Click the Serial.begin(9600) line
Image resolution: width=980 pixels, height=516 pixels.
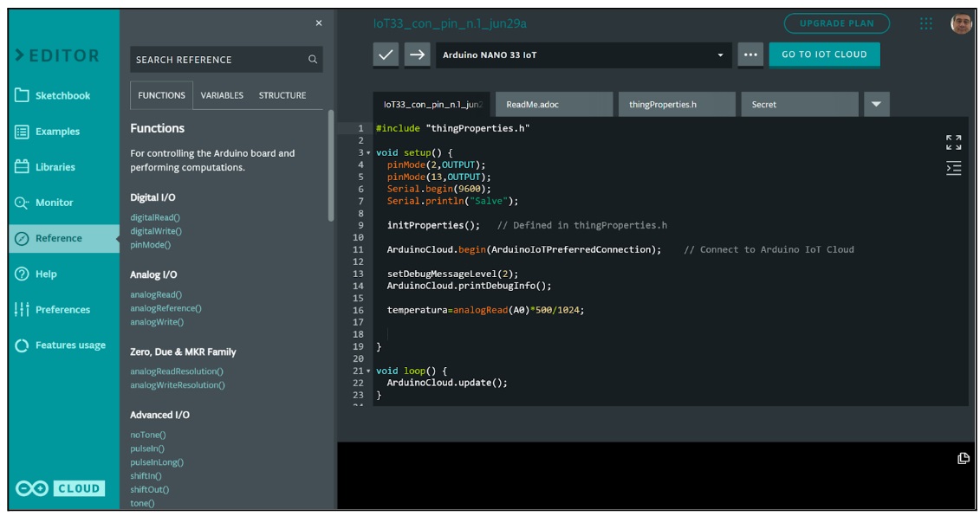click(x=438, y=189)
